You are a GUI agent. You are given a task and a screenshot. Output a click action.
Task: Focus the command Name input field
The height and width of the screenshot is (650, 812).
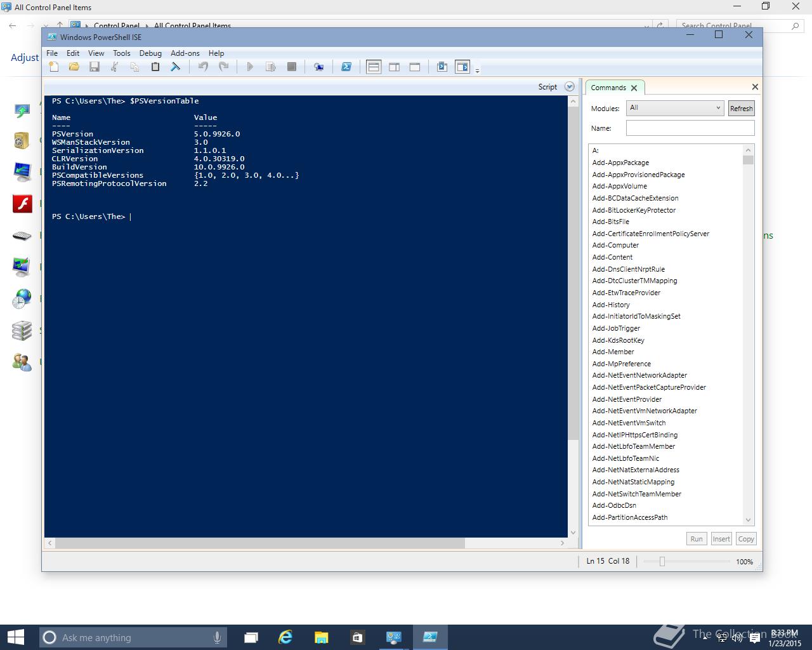(x=690, y=128)
